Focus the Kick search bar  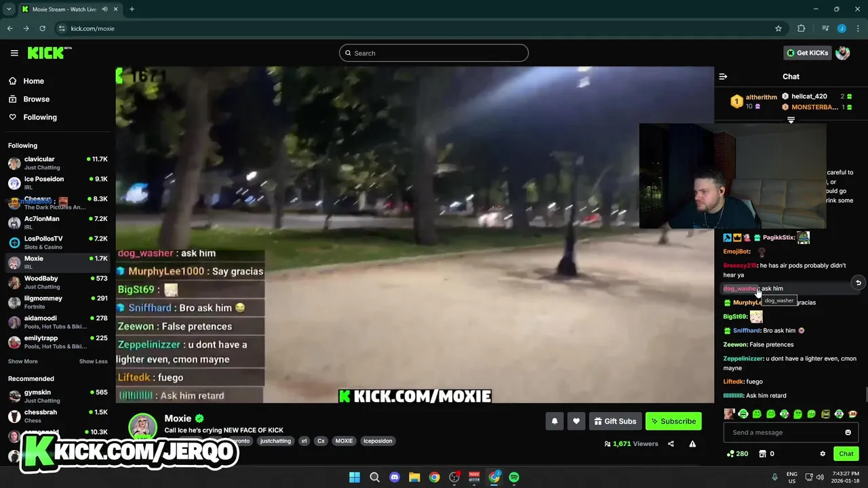[x=434, y=53]
